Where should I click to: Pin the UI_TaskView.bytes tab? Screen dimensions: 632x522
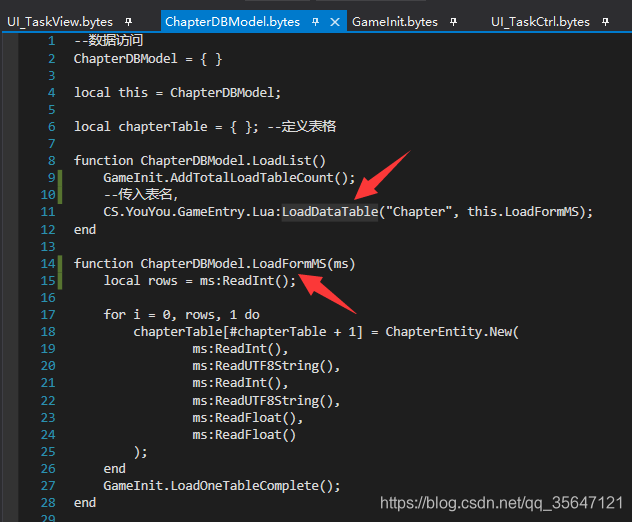129,22
